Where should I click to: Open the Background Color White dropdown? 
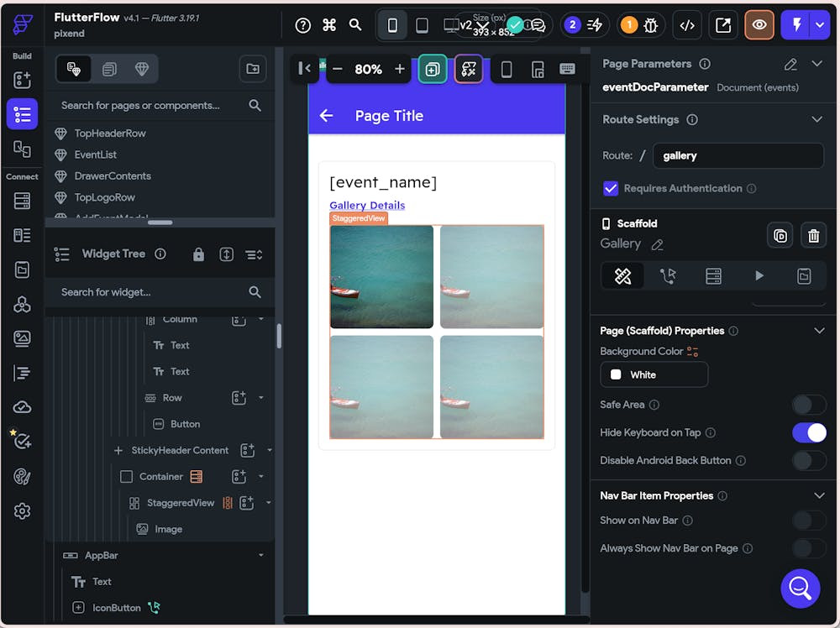(x=654, y=374)
